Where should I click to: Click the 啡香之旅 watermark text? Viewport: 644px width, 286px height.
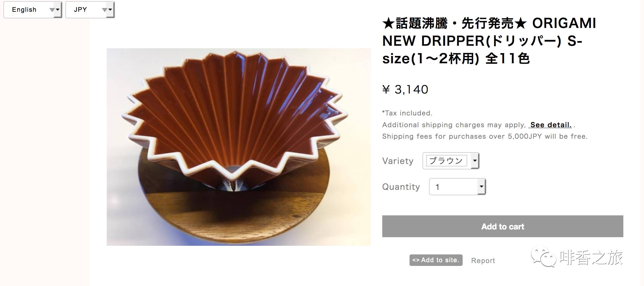click(x=591, y=257)
